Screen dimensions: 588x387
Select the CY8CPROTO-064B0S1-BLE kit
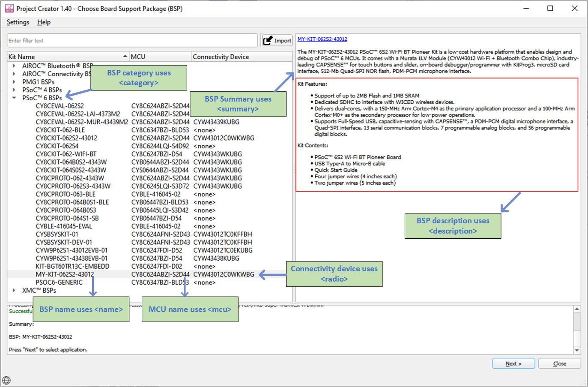pyautogui.click(x=72, y=202)
